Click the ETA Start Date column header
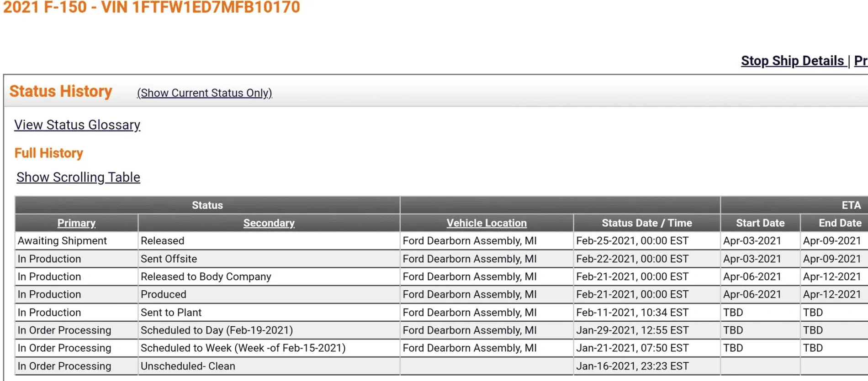Viewport: 868px width, 381px height. click(x=760, y=223)
